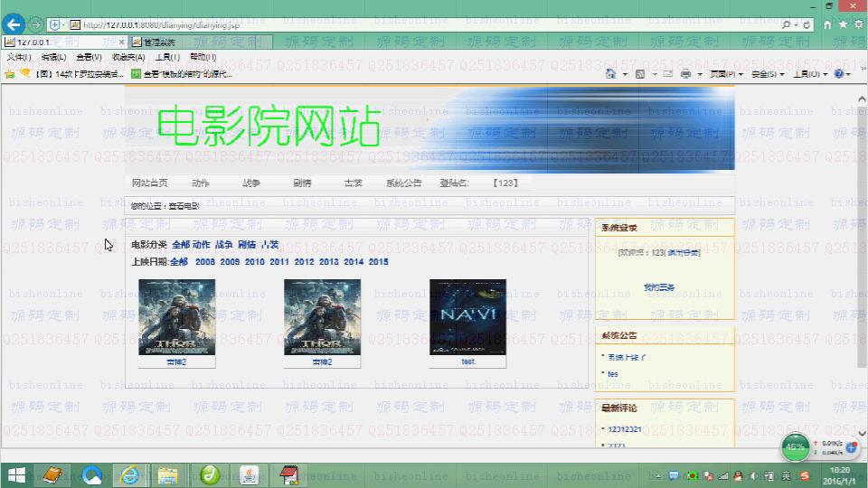868x488 pixels.
Task: Close the 127.0.0.1 tab
Action: point(121,42)
